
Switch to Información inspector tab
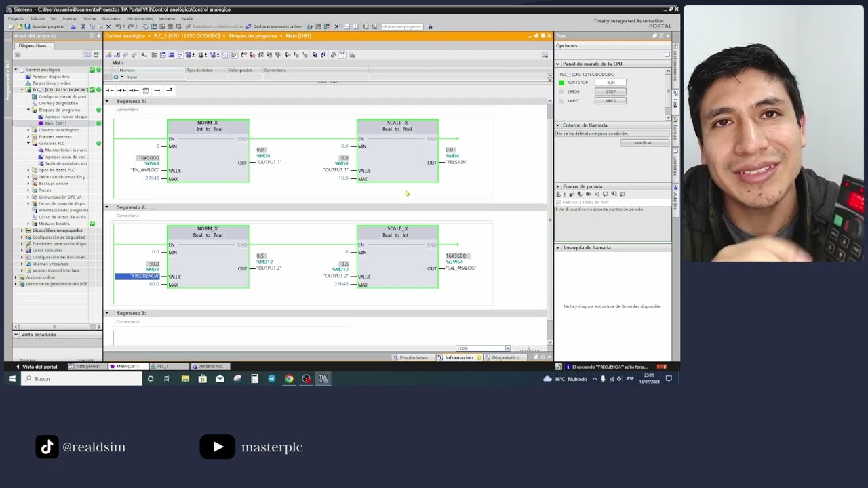coord(459,357)
